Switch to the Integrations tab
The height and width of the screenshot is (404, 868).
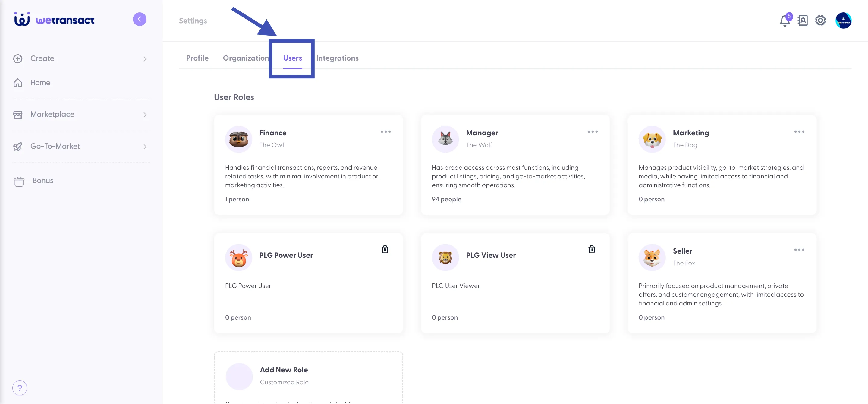(x=337, y=58)
